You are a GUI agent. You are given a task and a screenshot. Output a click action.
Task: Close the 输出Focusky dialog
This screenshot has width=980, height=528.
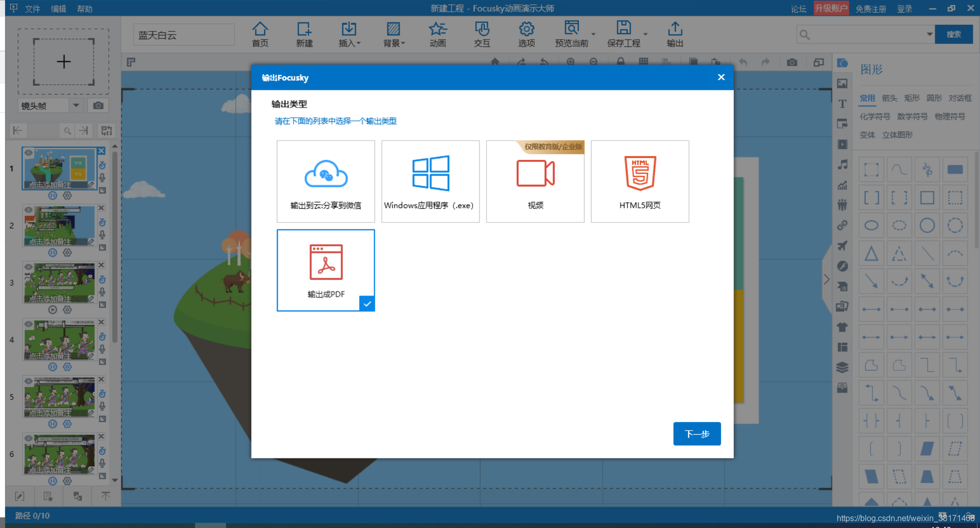click(x=721, y=77)
